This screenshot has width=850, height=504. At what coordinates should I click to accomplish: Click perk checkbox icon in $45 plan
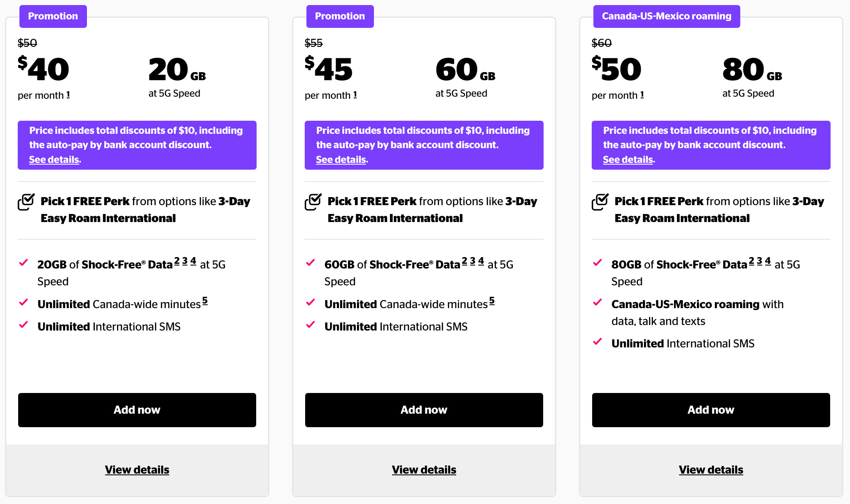(x=313, y=202)
